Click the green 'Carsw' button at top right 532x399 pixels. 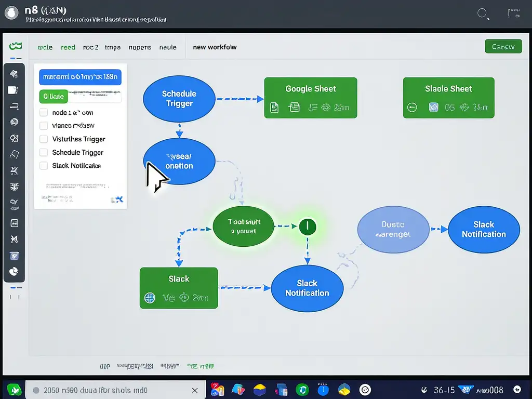tap(503, 46)
